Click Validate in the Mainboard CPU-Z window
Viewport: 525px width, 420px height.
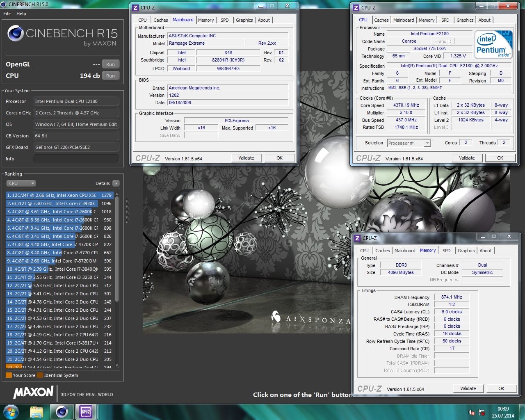[246, 158]
